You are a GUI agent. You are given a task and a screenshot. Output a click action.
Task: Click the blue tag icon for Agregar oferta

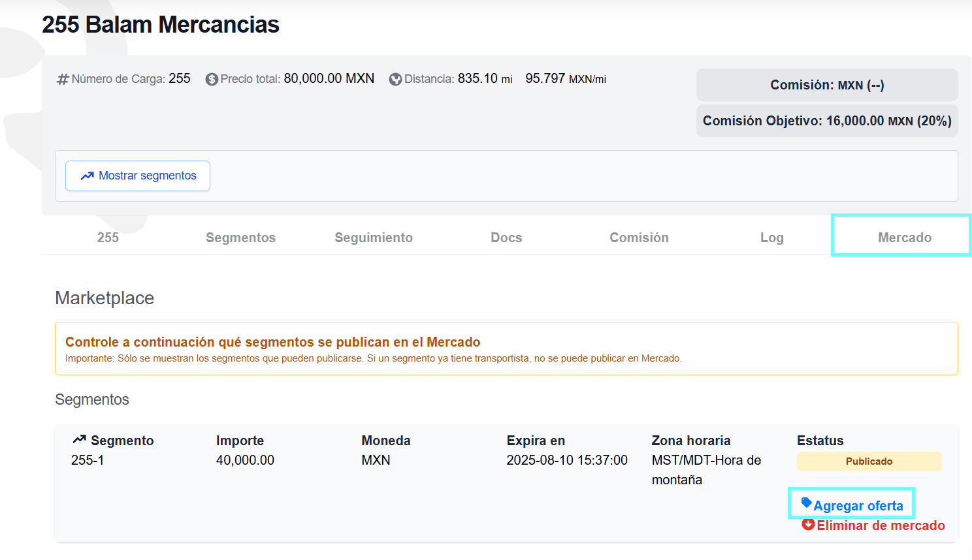point(807,503)
